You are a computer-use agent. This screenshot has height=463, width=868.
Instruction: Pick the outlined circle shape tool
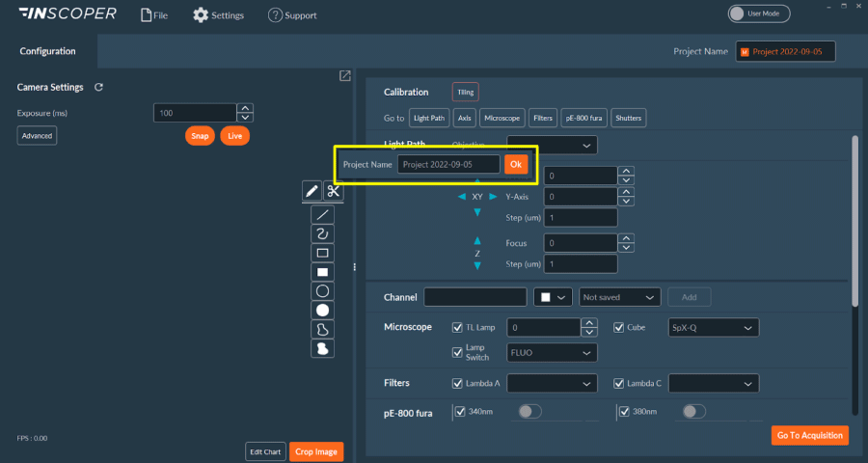[x=323, y=291]
